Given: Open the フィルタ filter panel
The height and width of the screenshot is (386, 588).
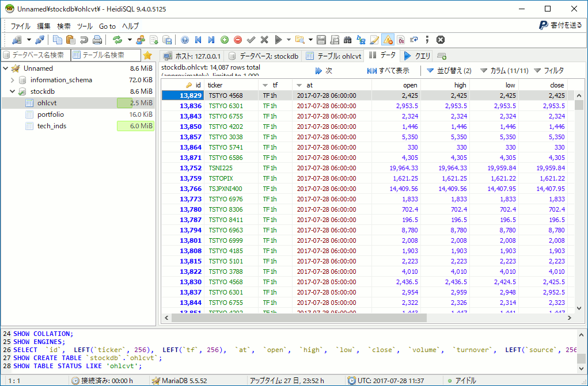Looking at the screenshot, I should [x=549, y=70].
